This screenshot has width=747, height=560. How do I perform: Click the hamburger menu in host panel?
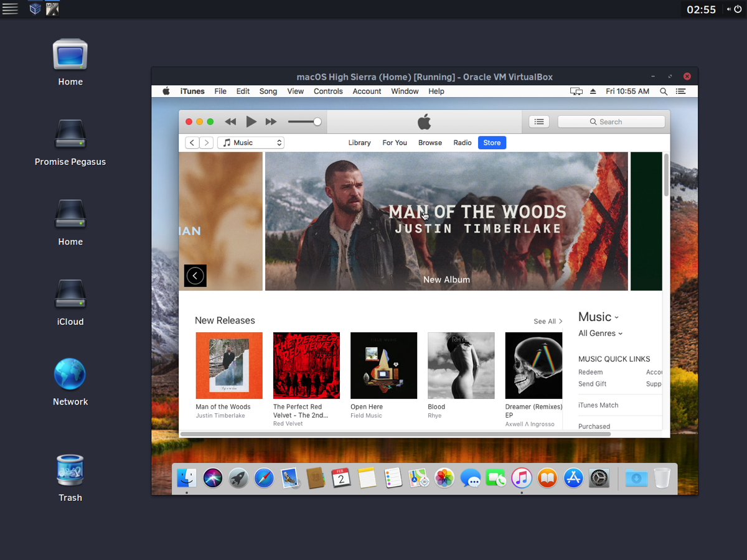10,9
